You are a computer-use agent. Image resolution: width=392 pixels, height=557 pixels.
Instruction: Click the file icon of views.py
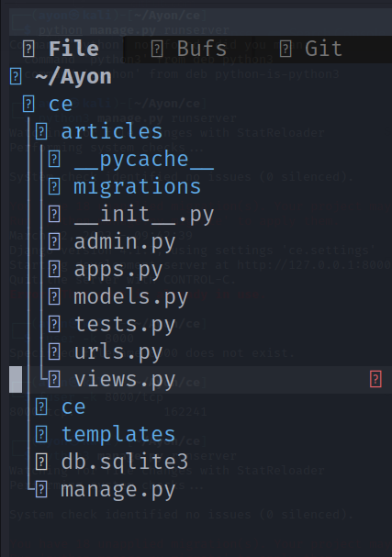tap(54, 379)
